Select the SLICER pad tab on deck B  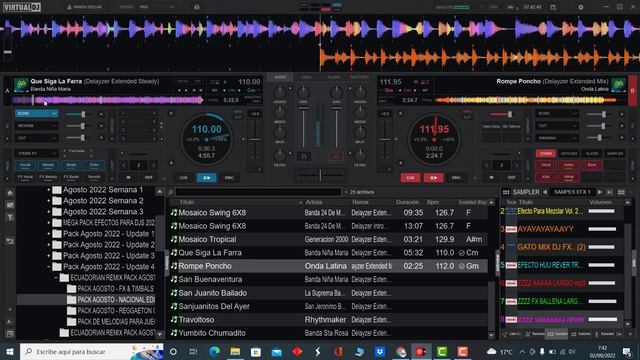(x=591, y=153)
